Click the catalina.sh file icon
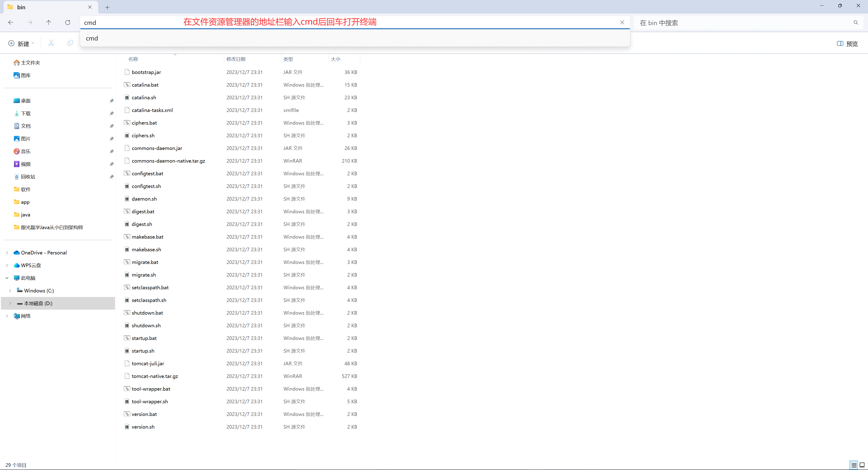The width and height of the screenshot is (868, 470). (x=127, y=97)
